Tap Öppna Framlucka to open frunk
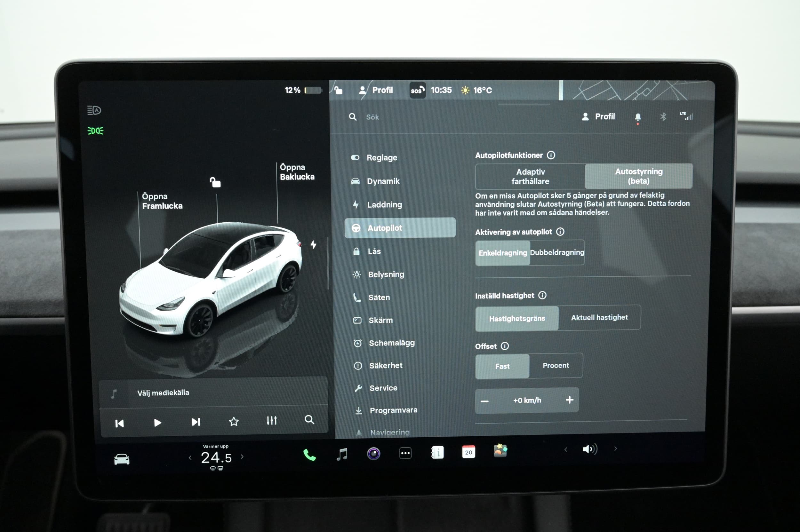The width and height of the screenshot is (800, 532). tap(162, 201)
